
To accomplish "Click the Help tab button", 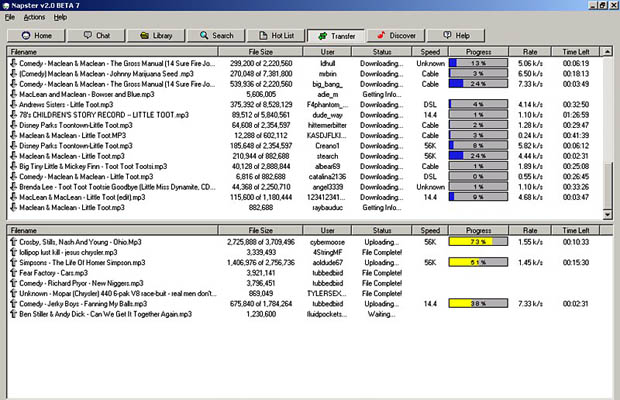I will pyautogui.click(x=456, y=36).
